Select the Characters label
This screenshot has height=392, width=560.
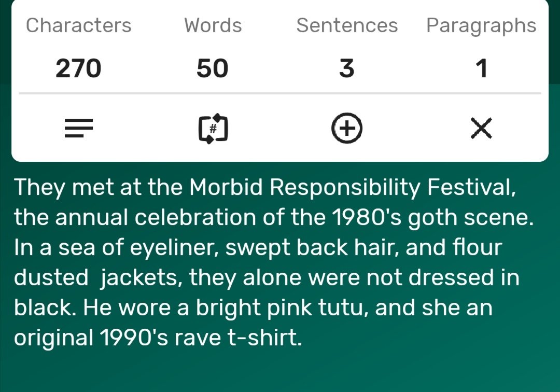point(79,25)
